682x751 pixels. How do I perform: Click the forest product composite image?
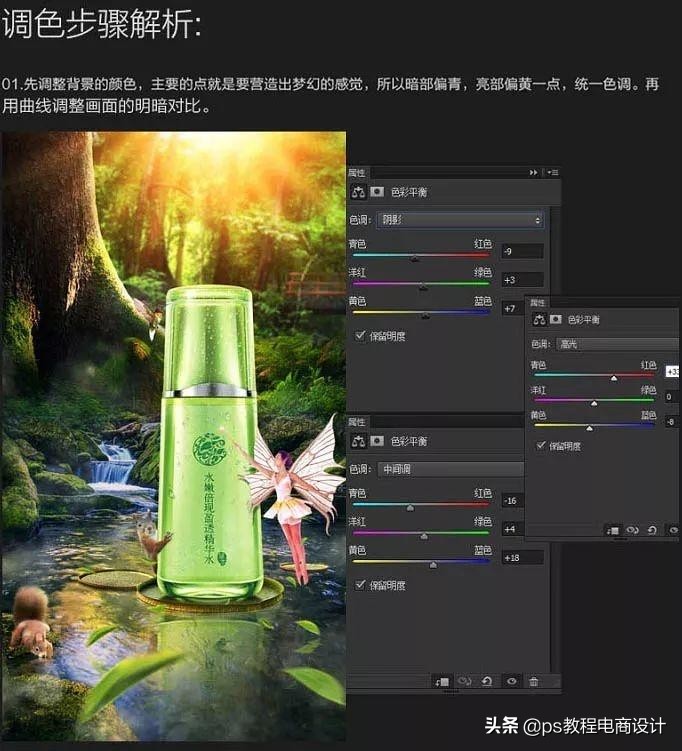173,436
